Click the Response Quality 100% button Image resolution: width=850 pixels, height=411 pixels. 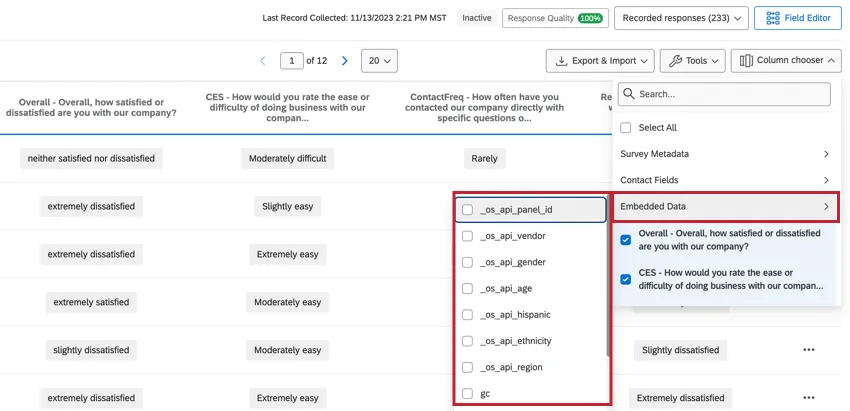point(555,18)
